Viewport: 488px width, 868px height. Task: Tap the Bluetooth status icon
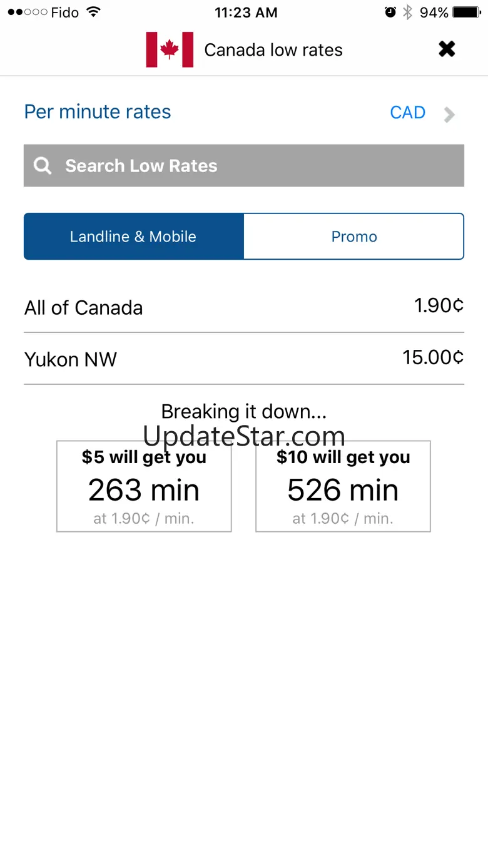[407, 12]
